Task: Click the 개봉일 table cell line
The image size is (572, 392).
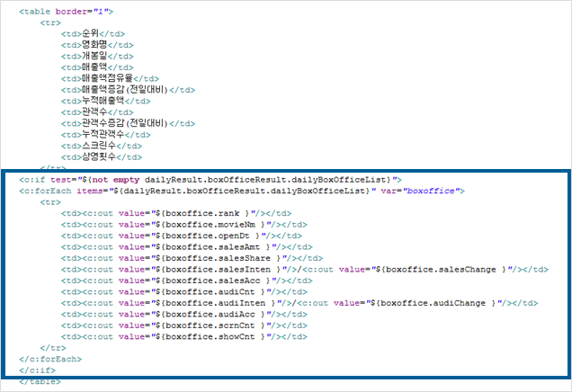Action: coord(97,57)
